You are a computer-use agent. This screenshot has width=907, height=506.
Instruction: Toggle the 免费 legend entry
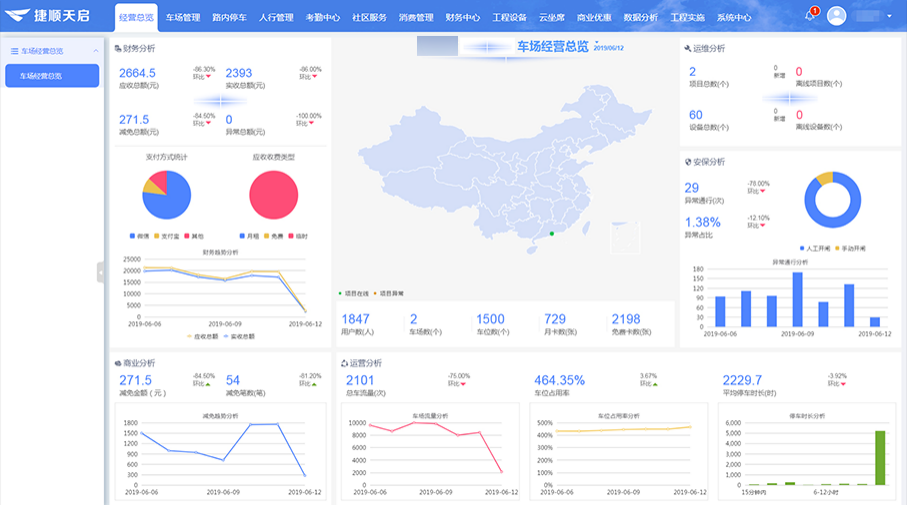tap(274, 236)
